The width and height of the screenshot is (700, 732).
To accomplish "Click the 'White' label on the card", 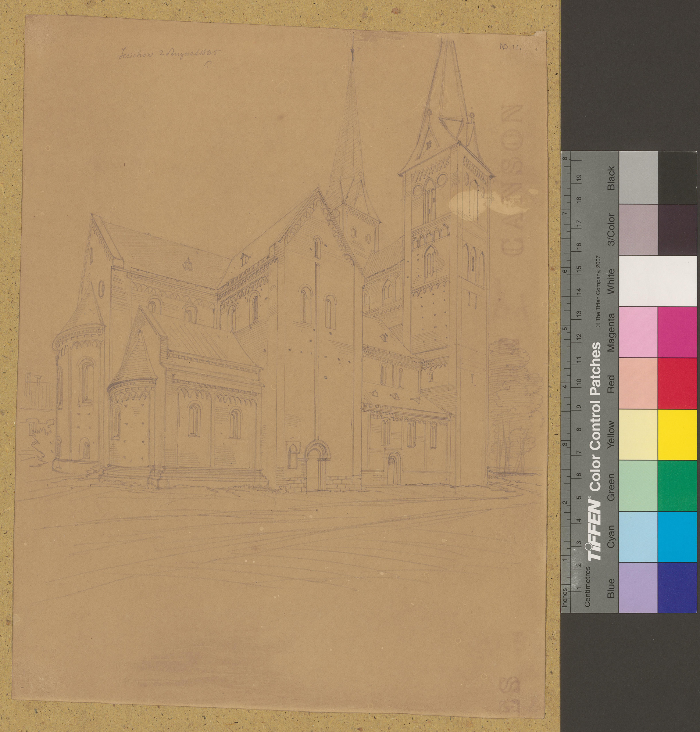I will (611, 282).
